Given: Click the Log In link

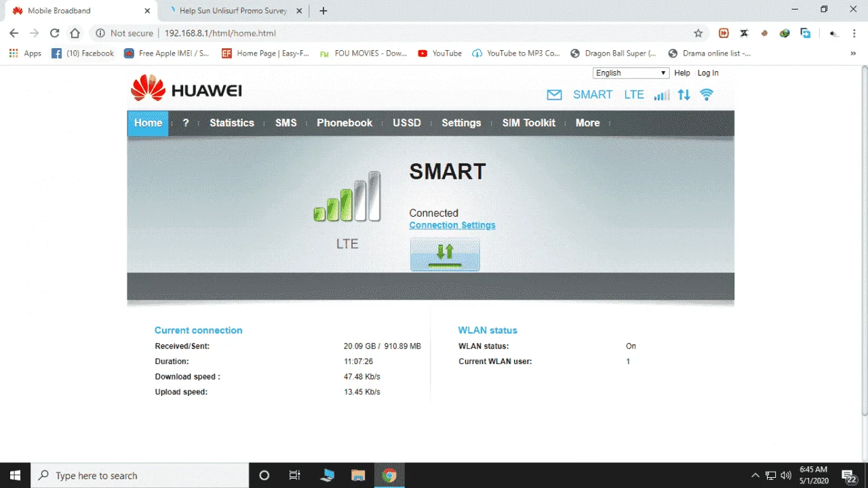Looking at the screenshot, I should pos(708,73).
